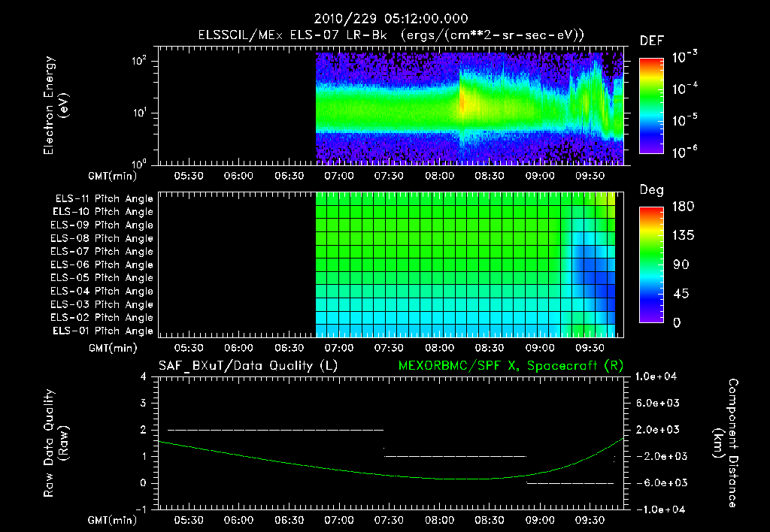Click the white data quality line at level 0

pos(570,483)
